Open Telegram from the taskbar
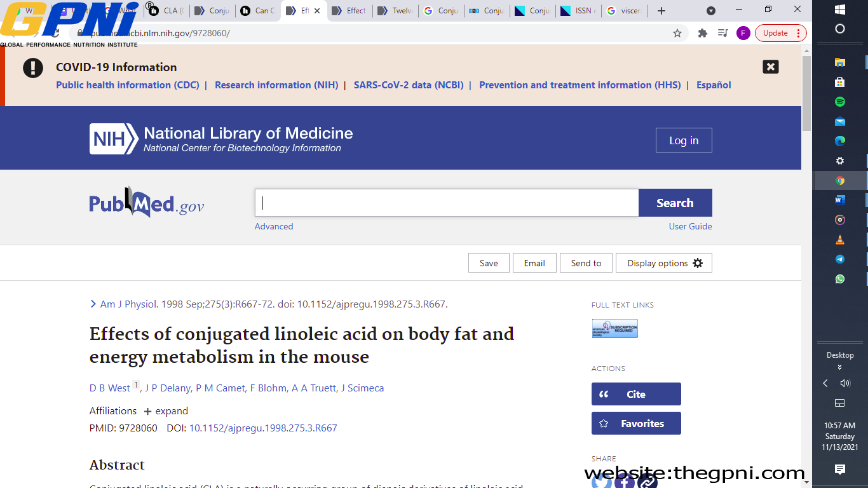The height and width of the screenshot is (488, 868). (840, 259)
